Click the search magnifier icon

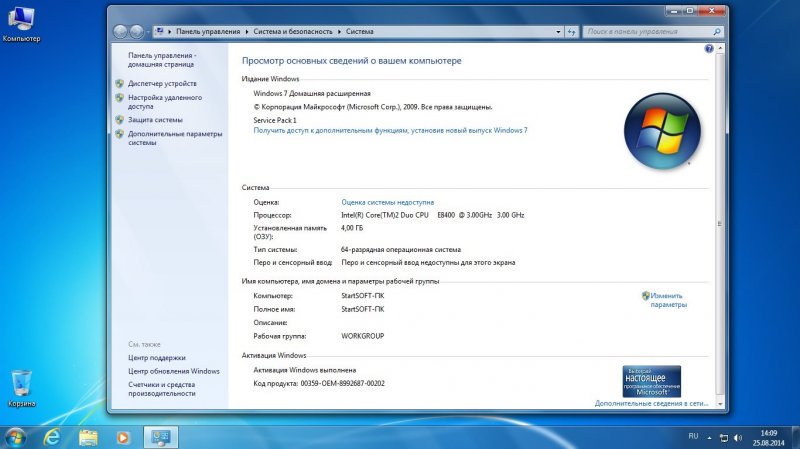click(x=717, y=32)
